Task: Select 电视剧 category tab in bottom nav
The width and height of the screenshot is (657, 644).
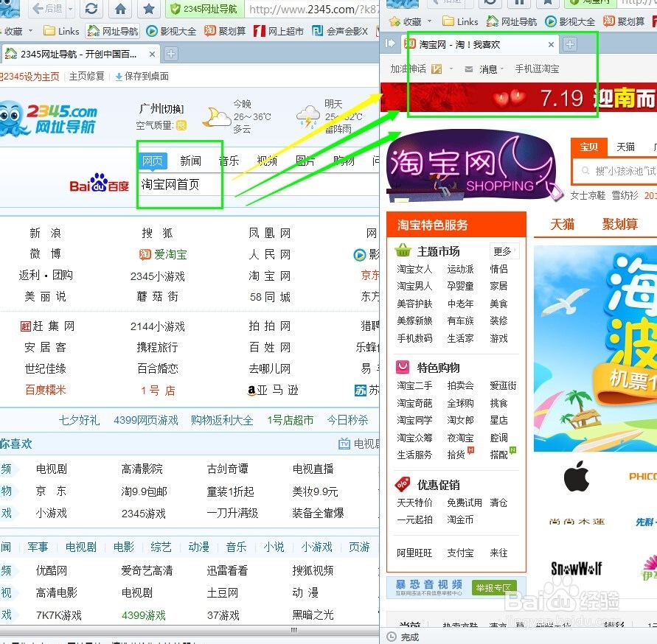Action: click(81, 547)
